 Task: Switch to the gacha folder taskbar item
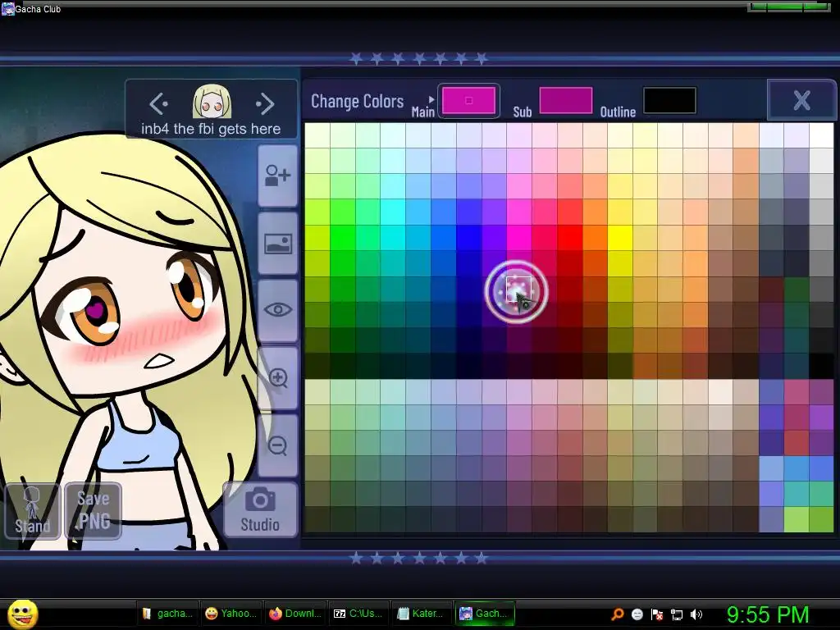167,614
